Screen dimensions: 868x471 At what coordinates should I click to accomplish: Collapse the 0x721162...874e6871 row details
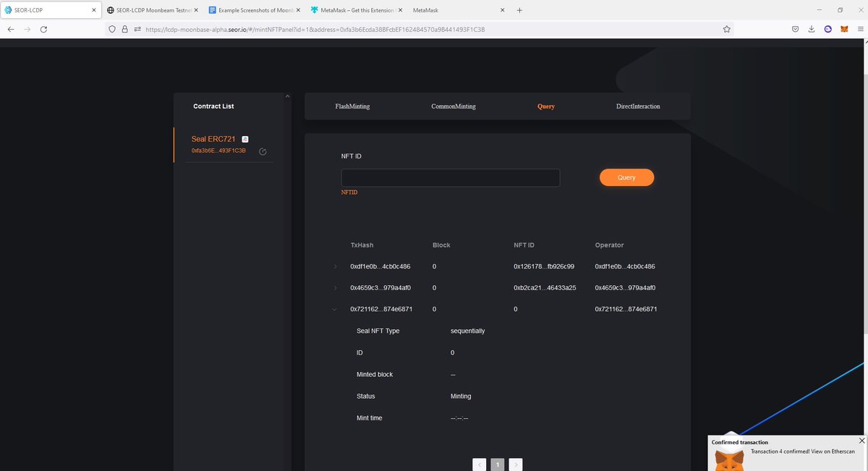[333, 309]
